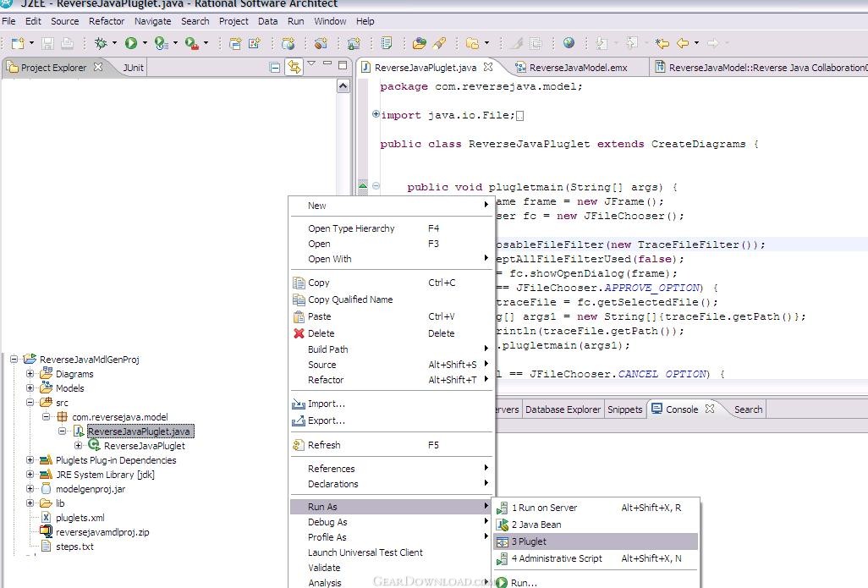
Task: Close the ReverseJavaPluglet.java editor tab
Action: coord(487,67)
